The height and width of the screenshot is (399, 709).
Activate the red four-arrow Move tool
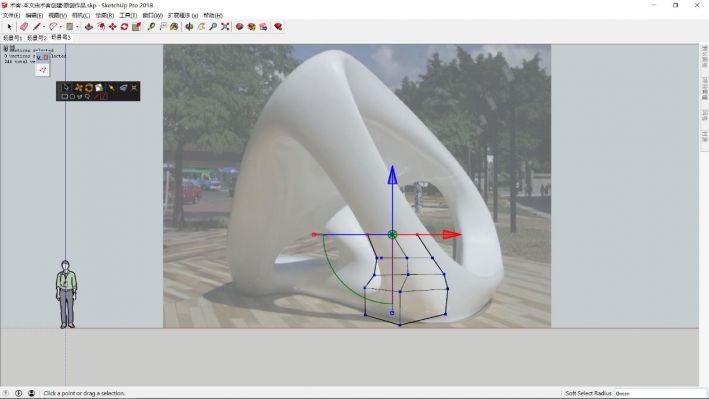(113, 27)
